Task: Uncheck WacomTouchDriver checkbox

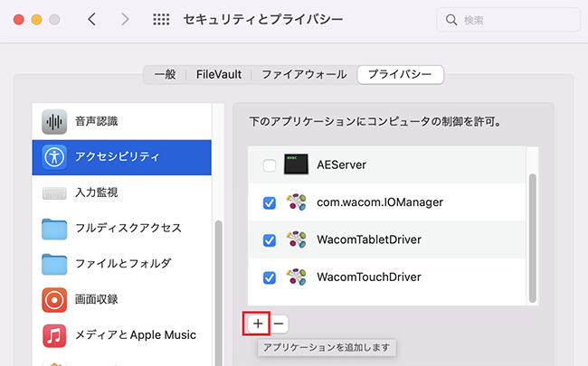Action: [x=270, y=277]
